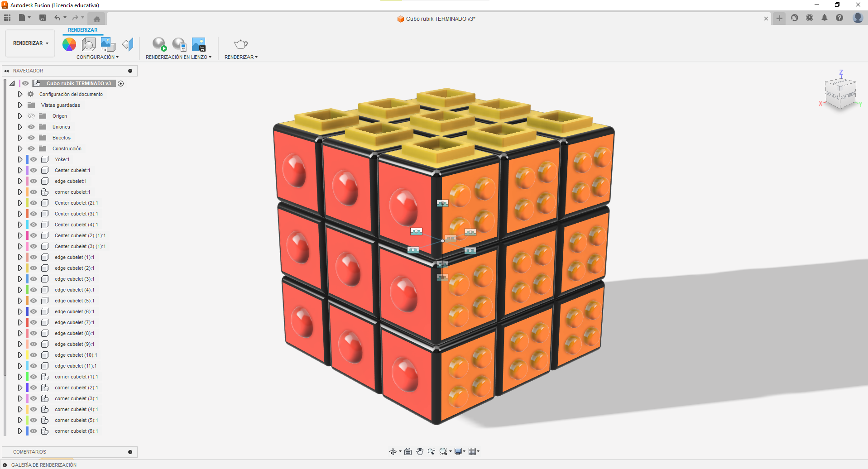This screenshot has height=469, width=868.
Task: Hide edge cubelet:1 component
Action: click(34, 181)
